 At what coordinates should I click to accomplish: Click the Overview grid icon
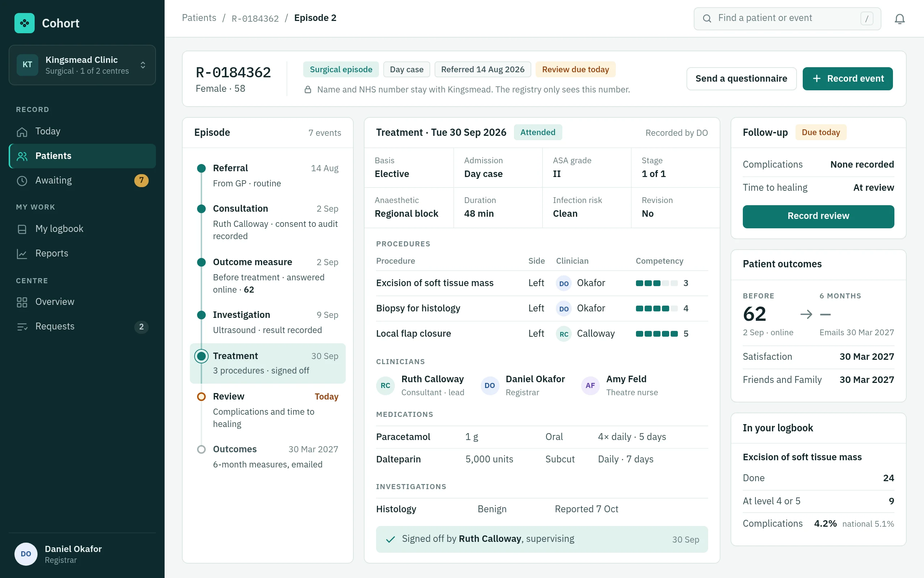(x=22, y=302)
